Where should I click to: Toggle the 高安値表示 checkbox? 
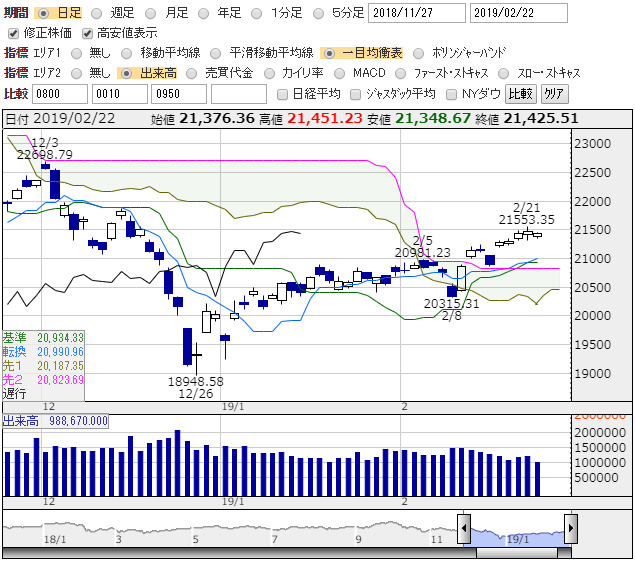pos(87,33)
